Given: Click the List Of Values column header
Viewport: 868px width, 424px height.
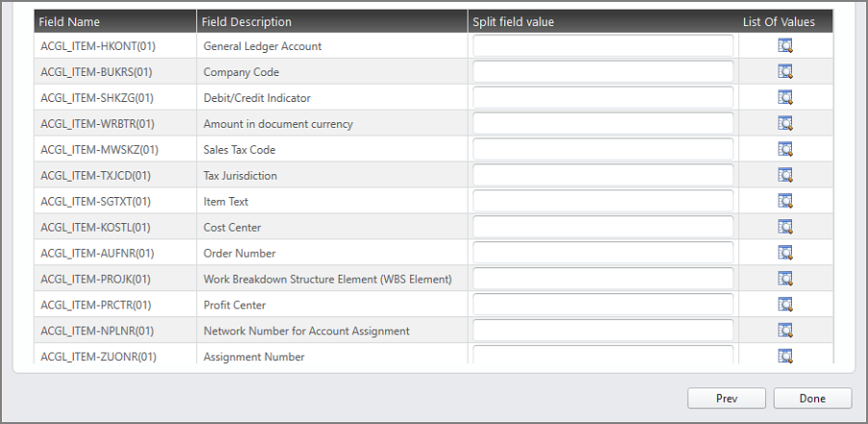Looking at the screenshot, I should click(x=779, y=21).
